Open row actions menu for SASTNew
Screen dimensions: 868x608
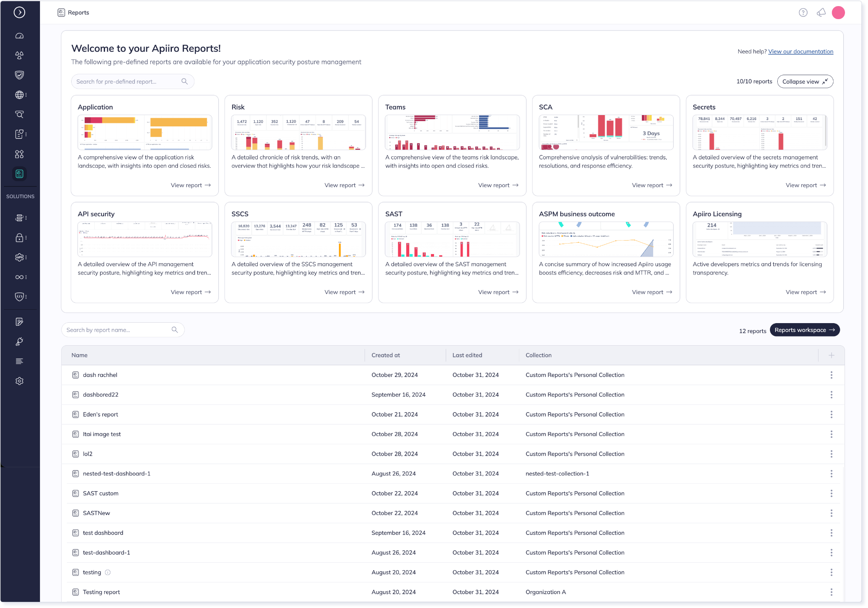point(832,513)
